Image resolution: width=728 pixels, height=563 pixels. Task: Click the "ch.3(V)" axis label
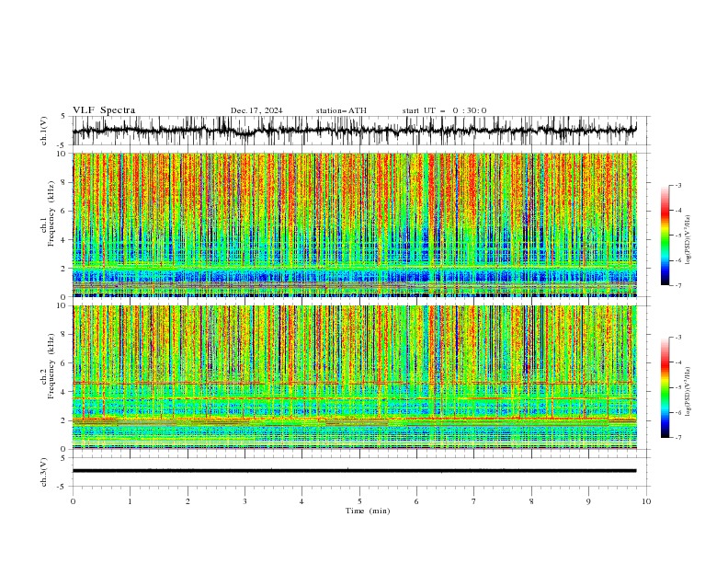tap(44, 472)
